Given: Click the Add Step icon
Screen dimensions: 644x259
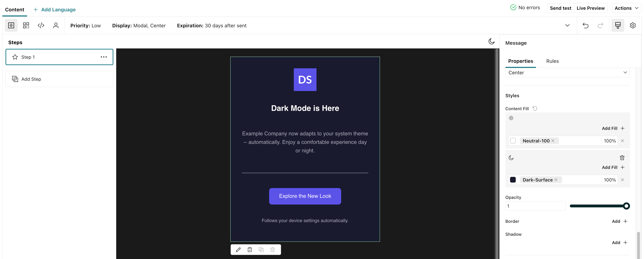Looking at the screenshot, I should [x=15, y=79].
